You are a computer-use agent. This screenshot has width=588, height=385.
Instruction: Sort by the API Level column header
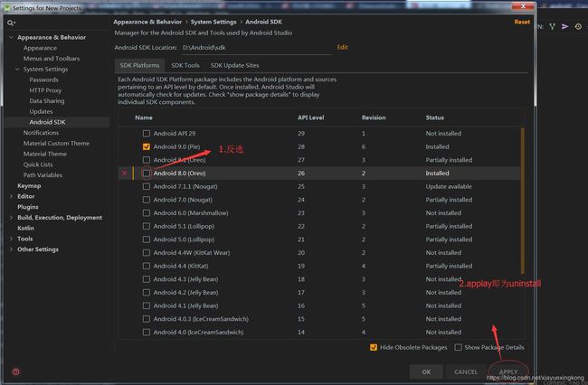coord(311,117)
